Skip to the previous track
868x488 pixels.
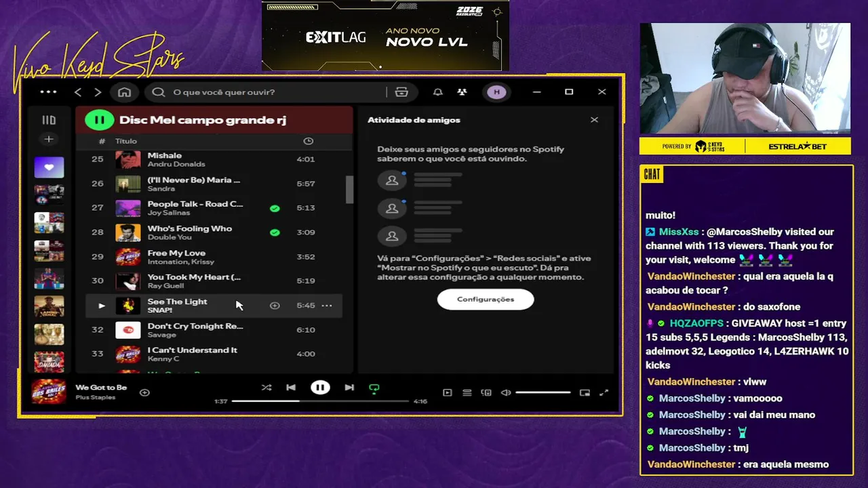point(291,388)
